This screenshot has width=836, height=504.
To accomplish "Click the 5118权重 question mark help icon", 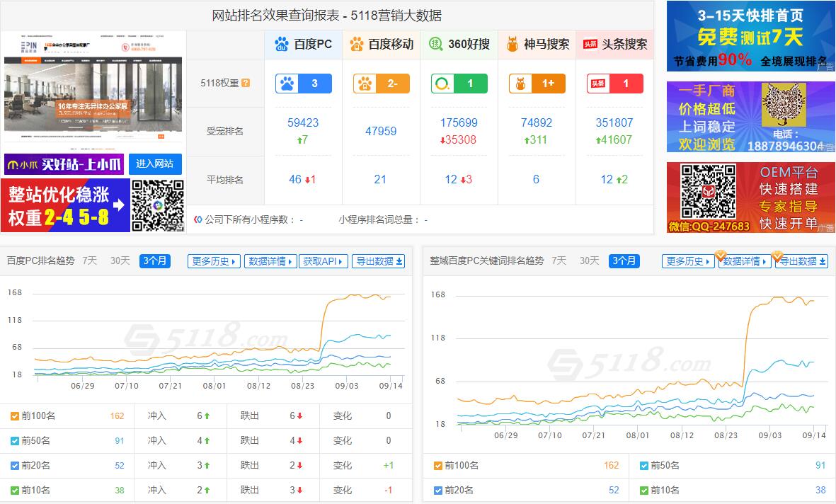I will point(246,83).
